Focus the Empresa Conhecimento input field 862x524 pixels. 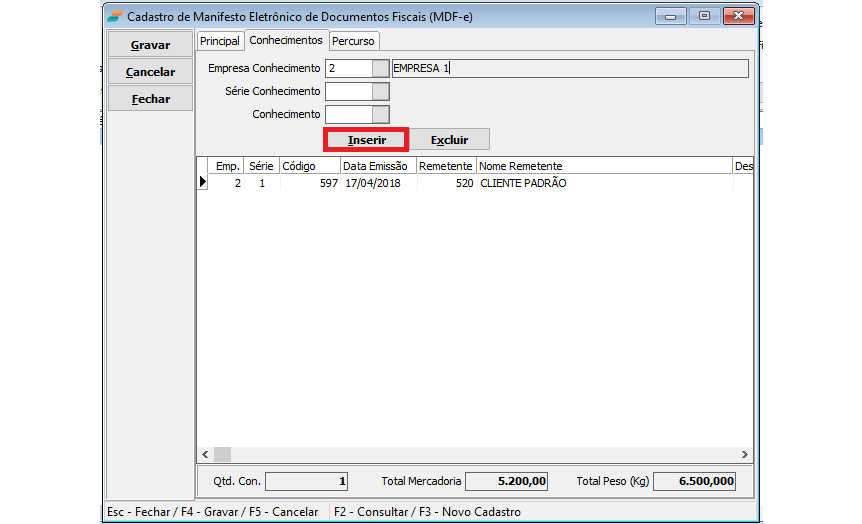(x=348, y=68)
